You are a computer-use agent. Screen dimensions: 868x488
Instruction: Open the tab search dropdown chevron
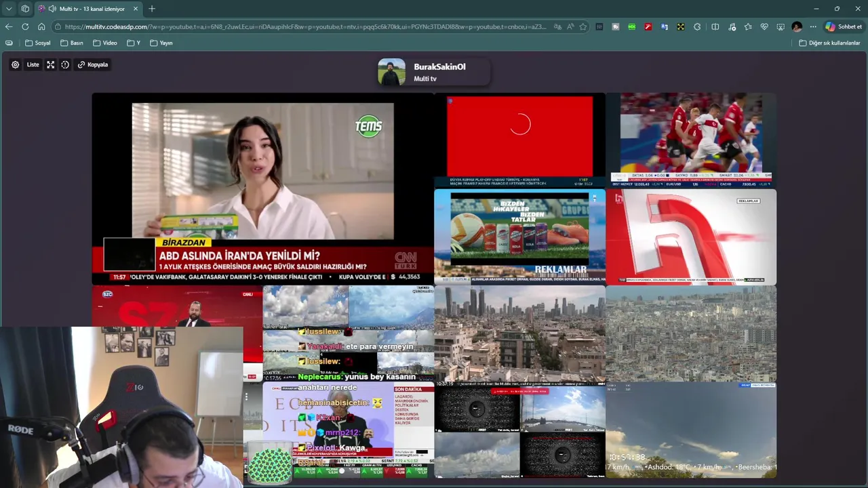point(9,9)
